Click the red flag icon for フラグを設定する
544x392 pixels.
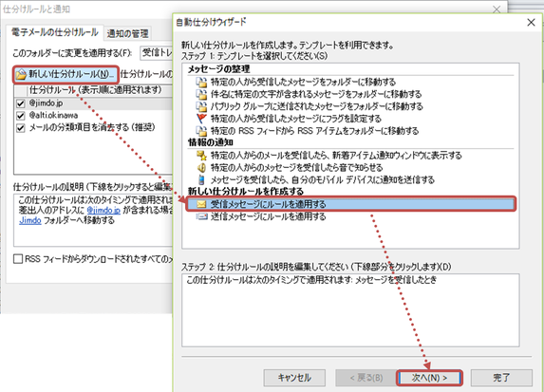pyautogui.click(x=201, y=119)
